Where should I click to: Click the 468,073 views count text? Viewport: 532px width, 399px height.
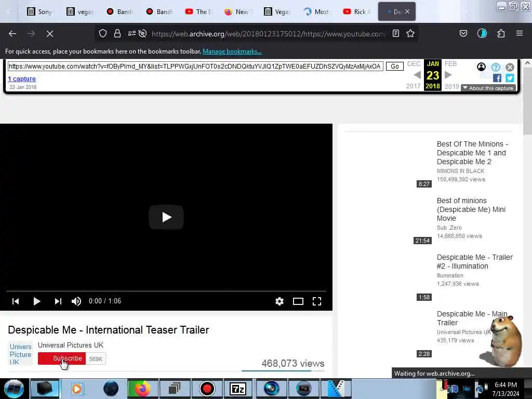click(293, 363)
